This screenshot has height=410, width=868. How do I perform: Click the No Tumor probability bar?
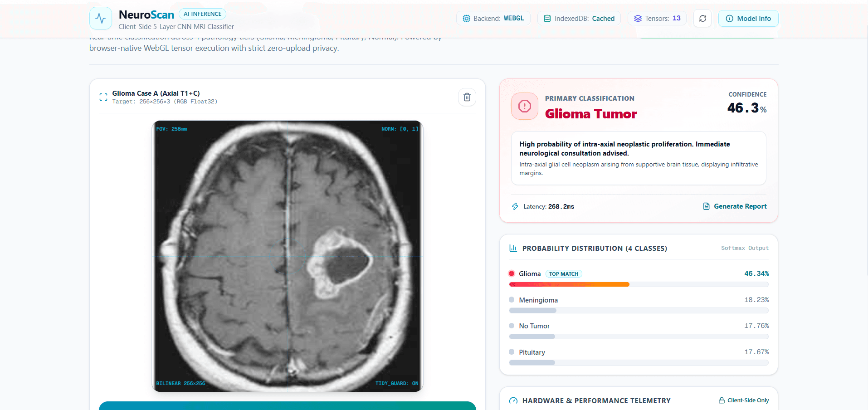[x=639, y=337]
